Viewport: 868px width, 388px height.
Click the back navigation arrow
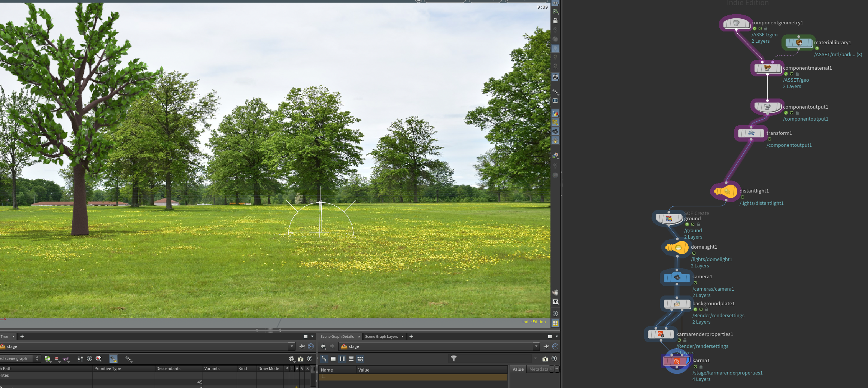(x=324, y=346)
